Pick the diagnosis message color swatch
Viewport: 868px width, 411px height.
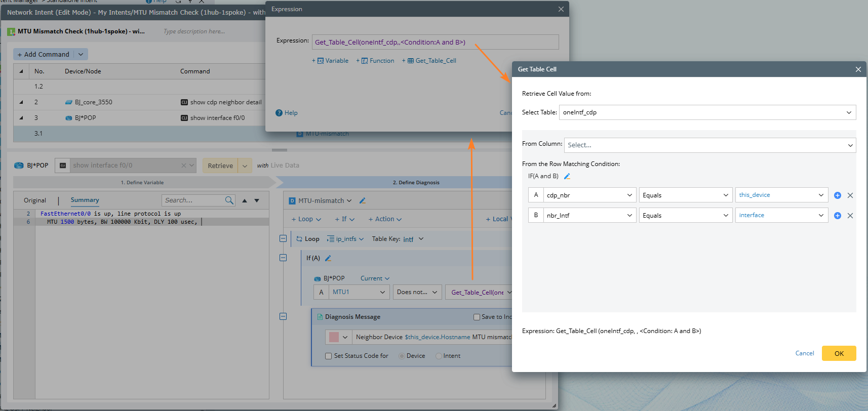[x=334, y=337]
